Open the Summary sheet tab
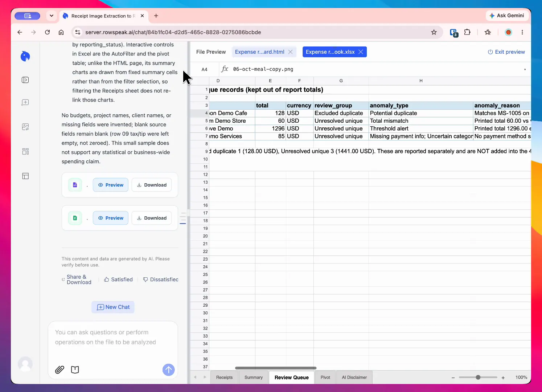 point(254,377)
